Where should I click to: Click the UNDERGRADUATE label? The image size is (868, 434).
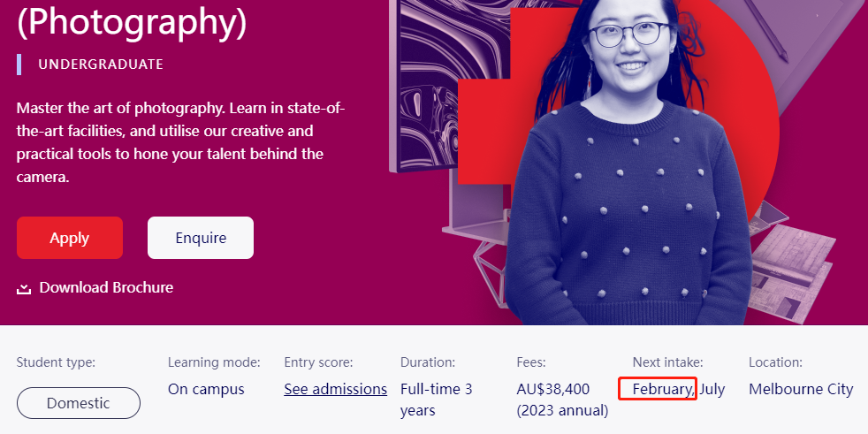tap(101, 65)
